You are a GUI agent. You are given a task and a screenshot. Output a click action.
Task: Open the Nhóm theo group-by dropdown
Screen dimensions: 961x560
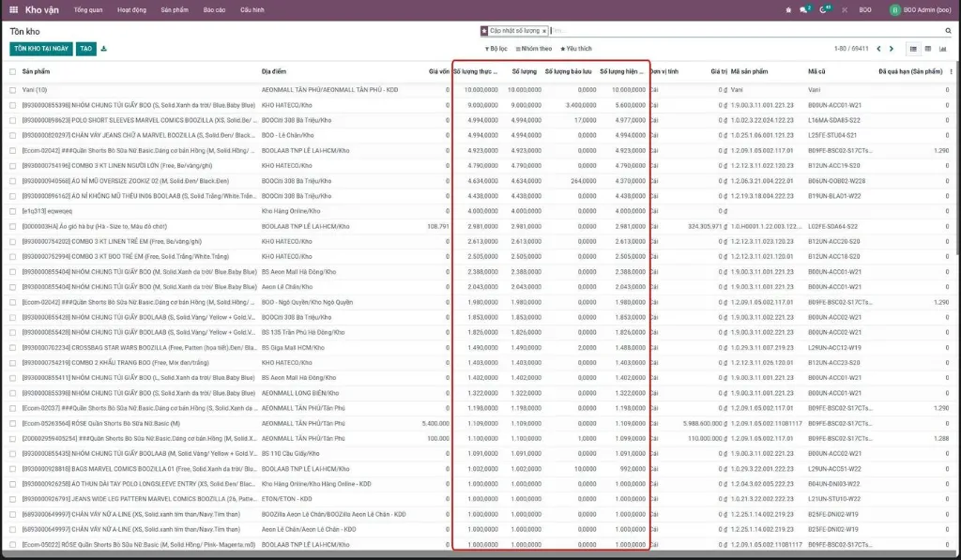point(533,49)
